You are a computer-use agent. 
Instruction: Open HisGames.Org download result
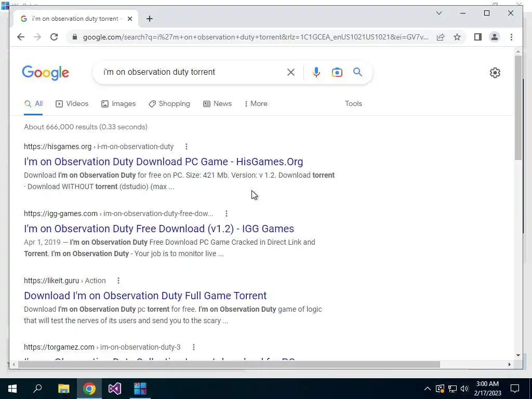click(x=163, y=162)
